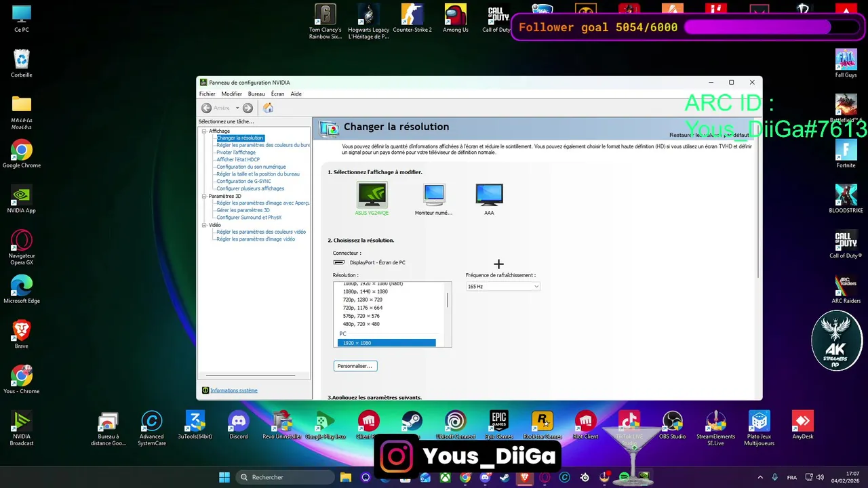Open Corbeille recycle bin icon
The image size is (868, 488).
click(22, 64)
